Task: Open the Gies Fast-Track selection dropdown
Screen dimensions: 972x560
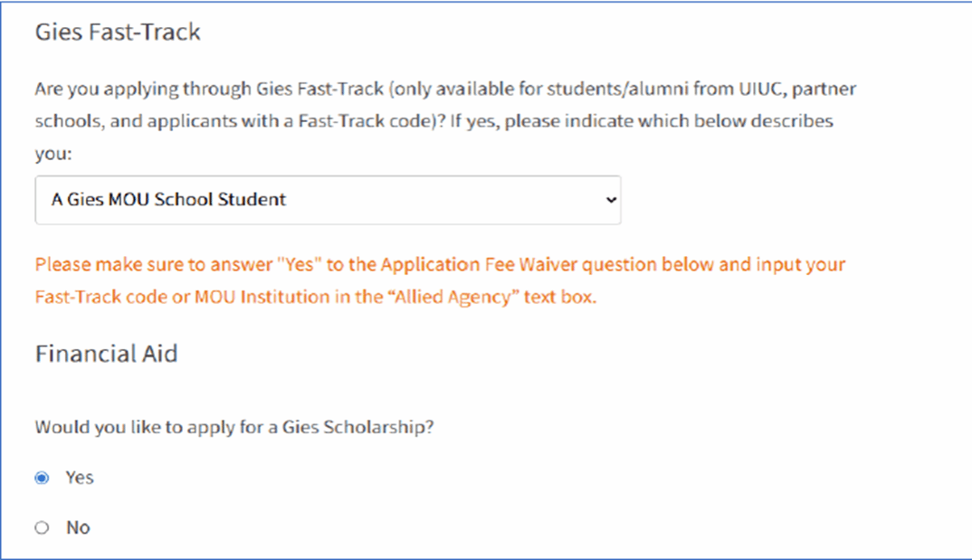Action: [x=328, y=200]
